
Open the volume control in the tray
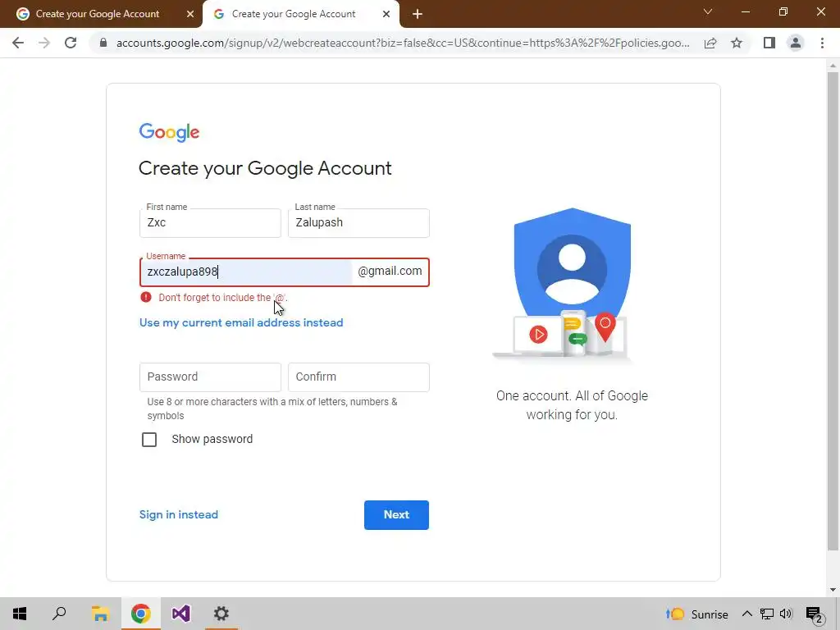click(x=786, y=614)
